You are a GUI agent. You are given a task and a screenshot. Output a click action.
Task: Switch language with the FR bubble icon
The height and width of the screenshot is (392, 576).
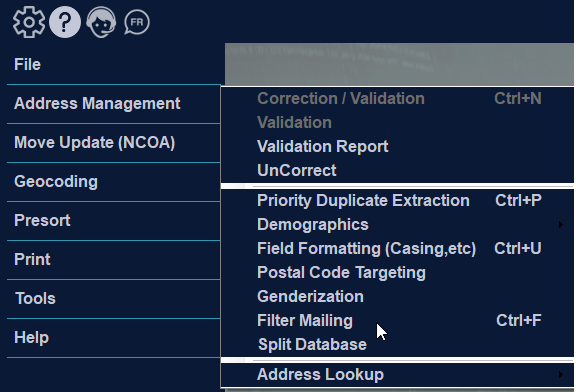(x=137, y=22)
